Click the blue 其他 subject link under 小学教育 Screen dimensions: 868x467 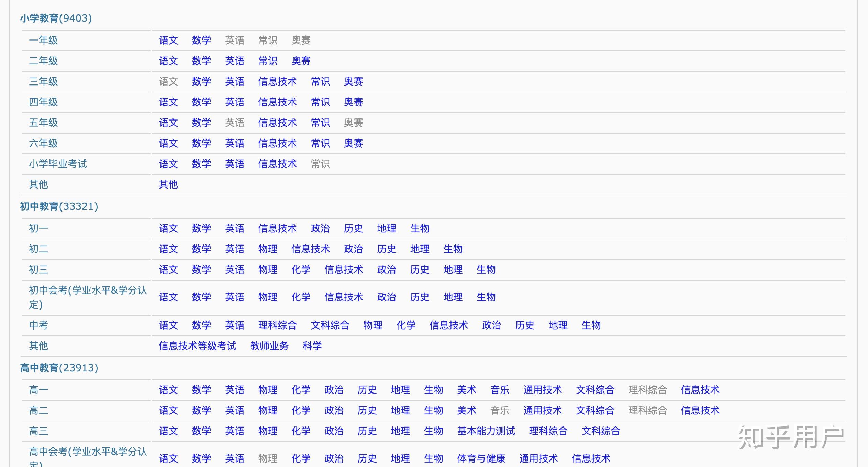(x=168, y=184)
